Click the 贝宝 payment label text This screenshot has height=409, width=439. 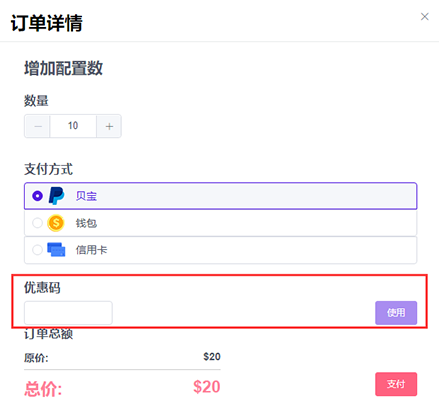[x=86, y=196]
